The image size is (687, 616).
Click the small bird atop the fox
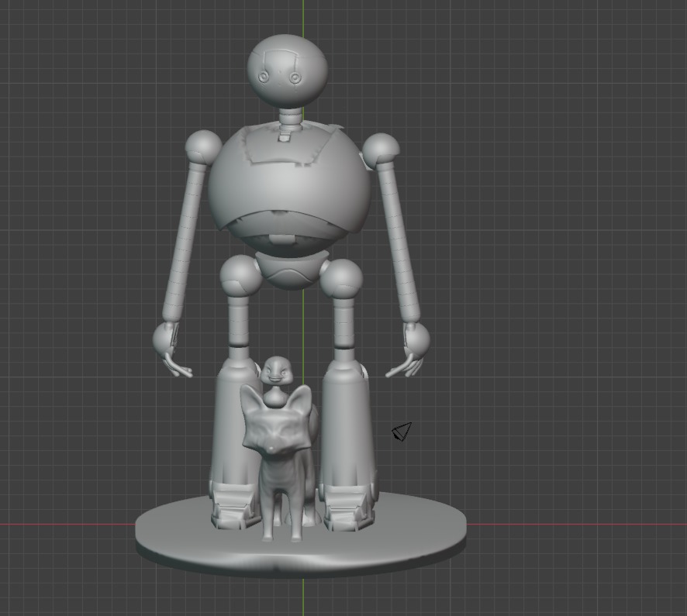pyautogui.click(x=275, y=381)
